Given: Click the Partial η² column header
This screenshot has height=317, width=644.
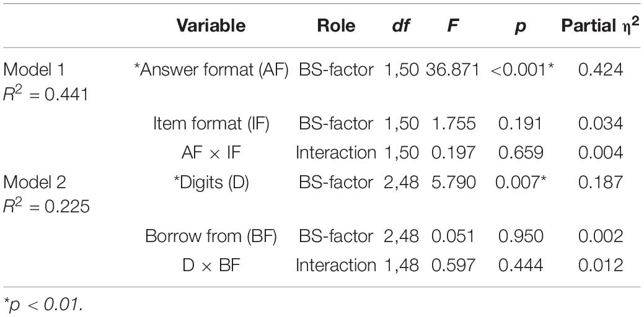Looking at the screenshot, I should click(600, 25).
